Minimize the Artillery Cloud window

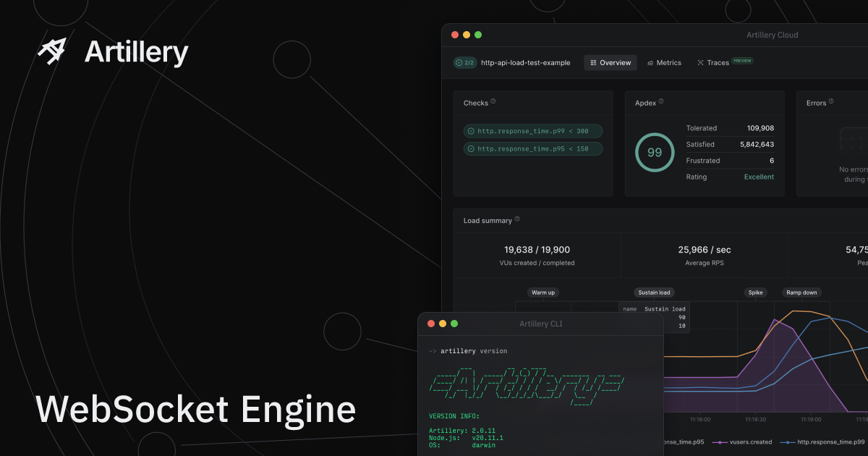pyautogui.click(x=467, y=35)
